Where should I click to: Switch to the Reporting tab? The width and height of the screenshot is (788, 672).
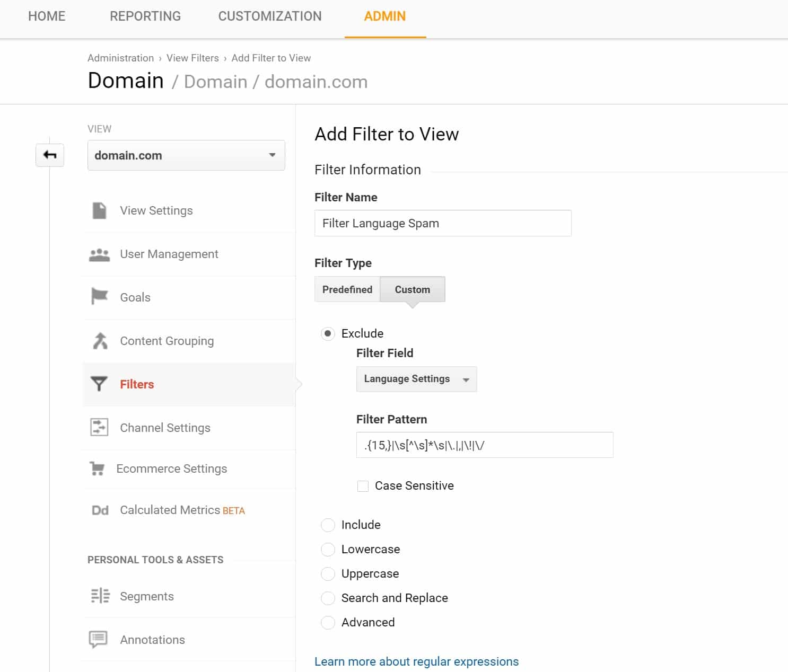pyautogui.click(x=145, y=16)
